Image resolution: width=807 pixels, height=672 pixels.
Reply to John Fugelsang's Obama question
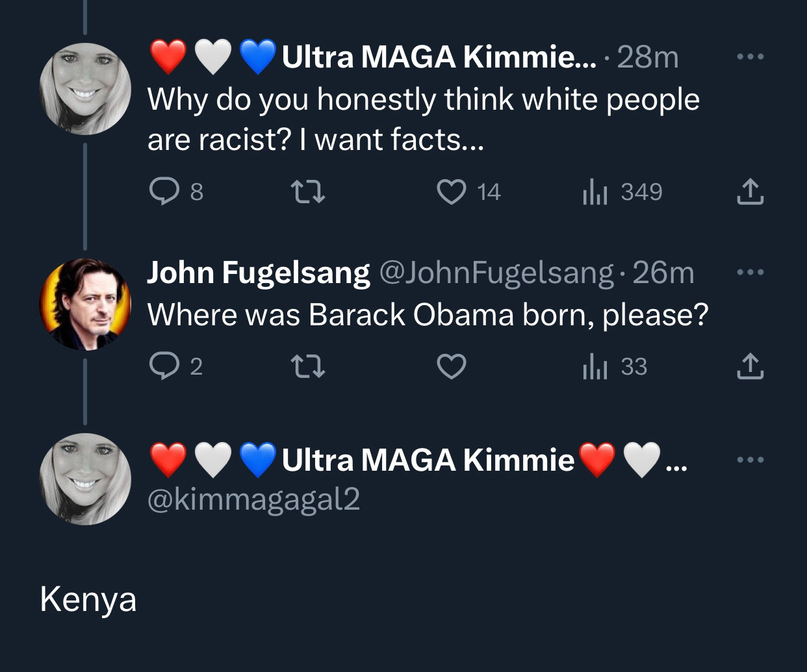pos(176,367)
